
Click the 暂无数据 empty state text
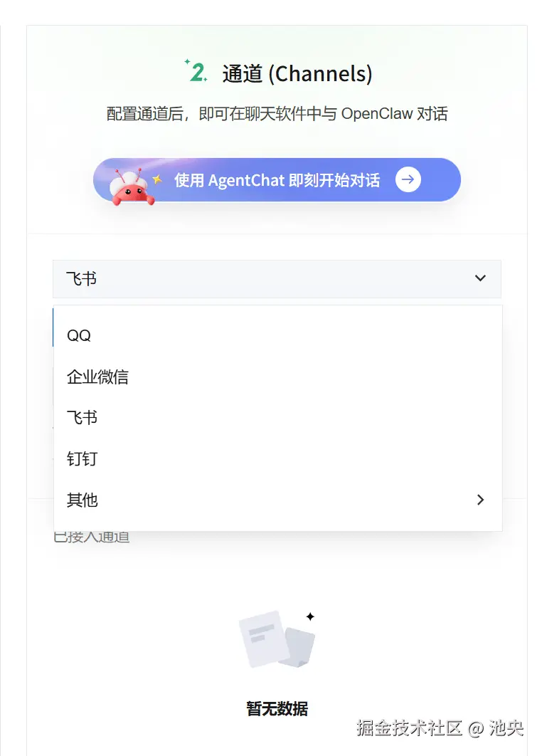click(277, 708)
